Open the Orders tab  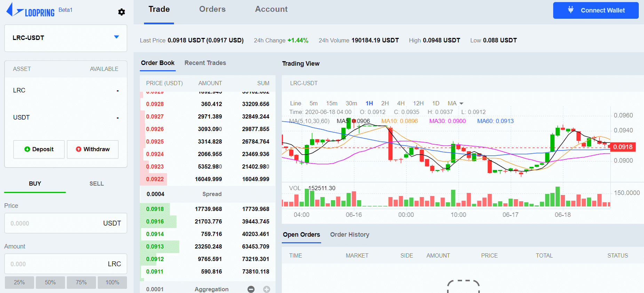tap(212, 9)
